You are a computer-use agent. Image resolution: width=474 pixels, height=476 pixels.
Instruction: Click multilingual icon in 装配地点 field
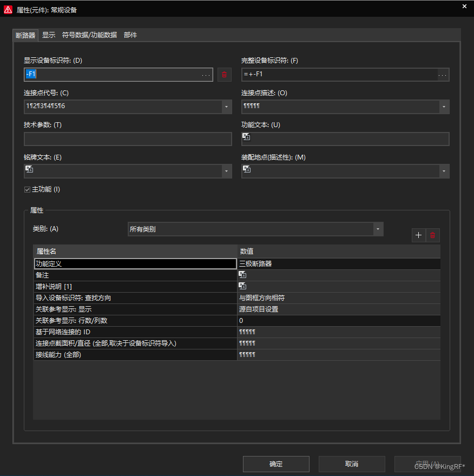[246, 169]
